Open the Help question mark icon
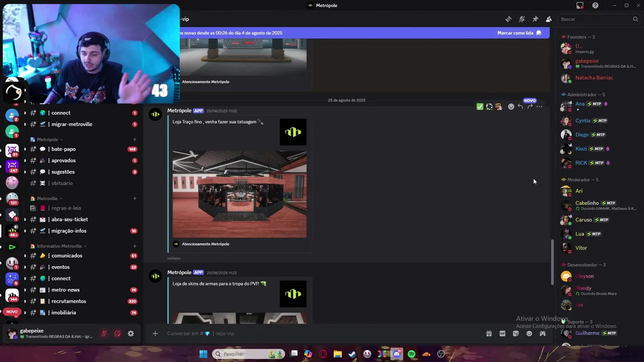644x362 pixels. pos(595,6)
